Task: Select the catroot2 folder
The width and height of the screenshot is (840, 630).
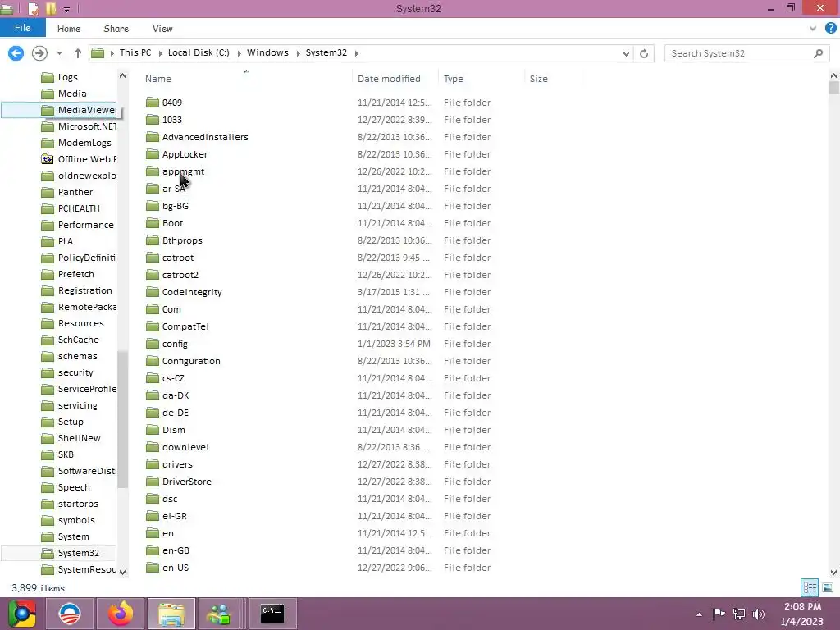Action: (180, 275)
